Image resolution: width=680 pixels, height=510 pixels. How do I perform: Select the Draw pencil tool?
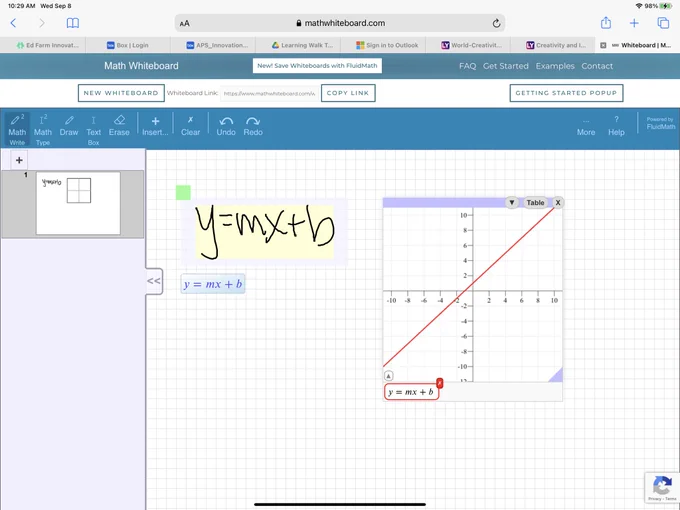pos(69,126)
